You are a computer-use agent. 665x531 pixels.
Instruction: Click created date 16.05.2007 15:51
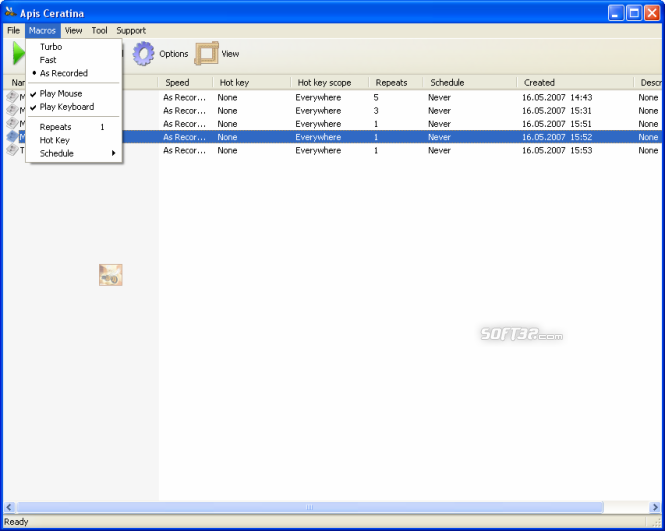pos(557,123)
